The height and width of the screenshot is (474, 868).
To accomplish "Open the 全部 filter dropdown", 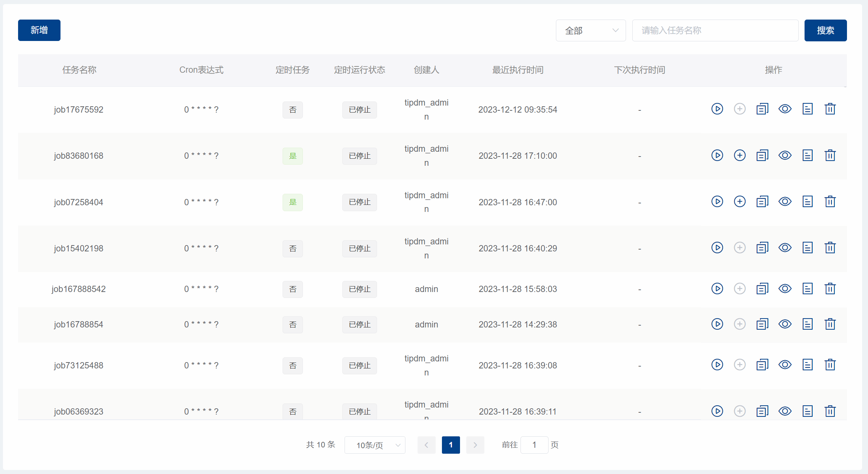I will coord(591,30).
